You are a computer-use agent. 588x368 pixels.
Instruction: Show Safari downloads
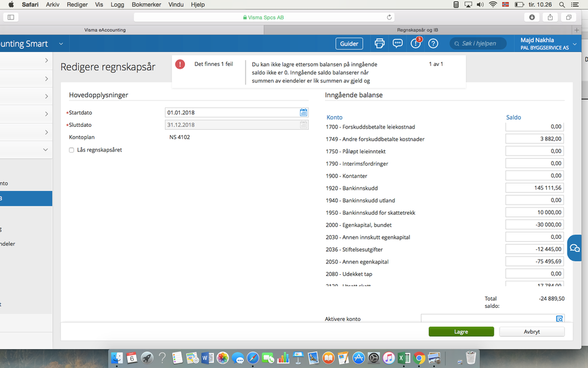pyautogui.click(x=532, y=17)
